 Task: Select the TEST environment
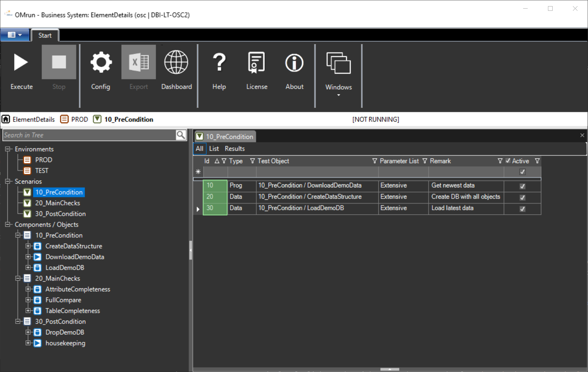(42, 171)
